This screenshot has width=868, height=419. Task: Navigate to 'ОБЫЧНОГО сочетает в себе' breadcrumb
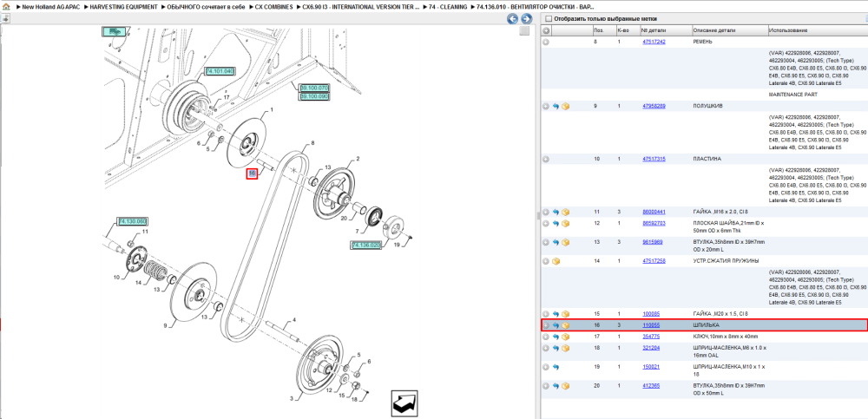206,7
